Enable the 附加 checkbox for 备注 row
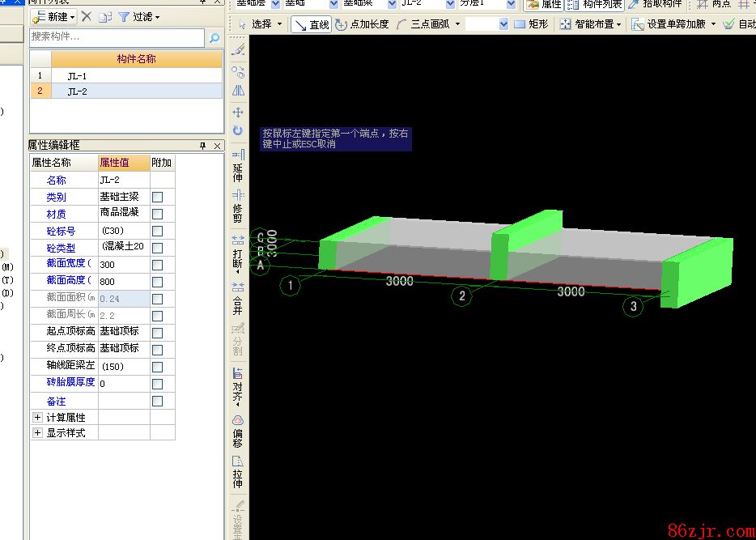 pos(158,401)
